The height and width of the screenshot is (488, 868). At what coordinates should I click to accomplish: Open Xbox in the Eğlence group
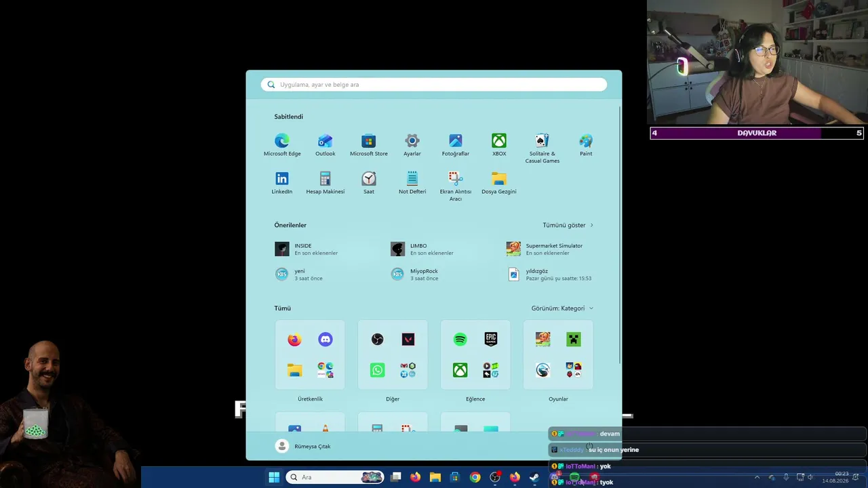coord(460,370)
